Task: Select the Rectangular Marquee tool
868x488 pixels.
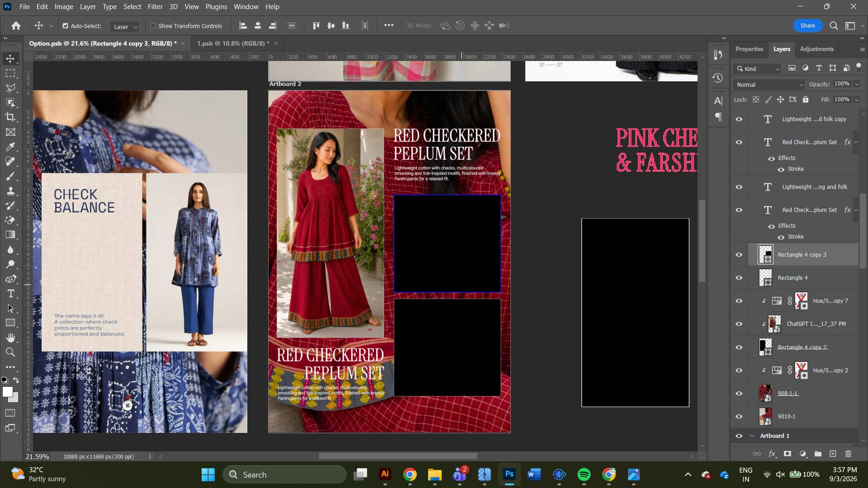Action: (10, 73)
